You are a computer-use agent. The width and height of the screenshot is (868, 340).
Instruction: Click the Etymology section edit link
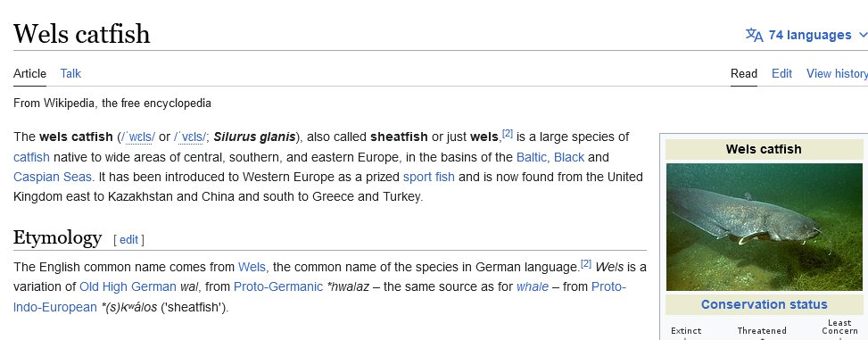pos(128,240)
